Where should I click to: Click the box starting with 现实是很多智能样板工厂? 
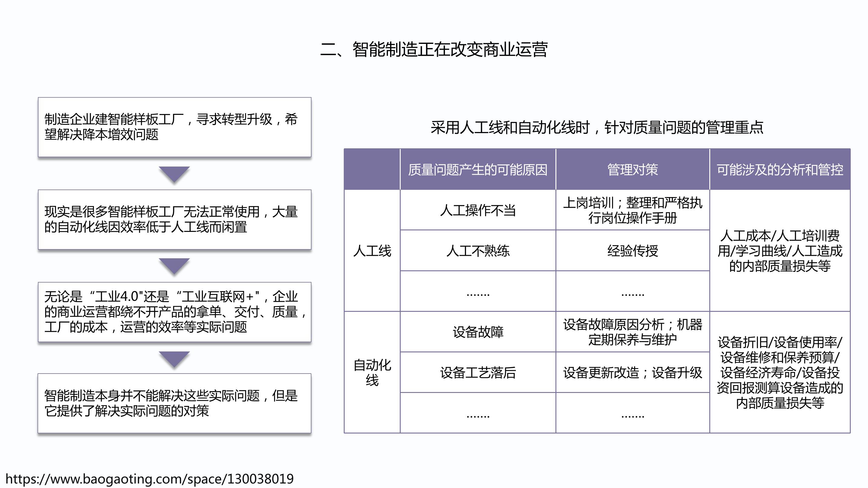coord(174,219)
